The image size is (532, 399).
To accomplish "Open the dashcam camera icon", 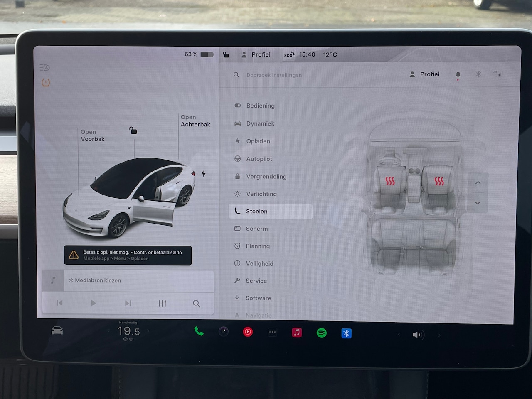I will click(224, 332).
